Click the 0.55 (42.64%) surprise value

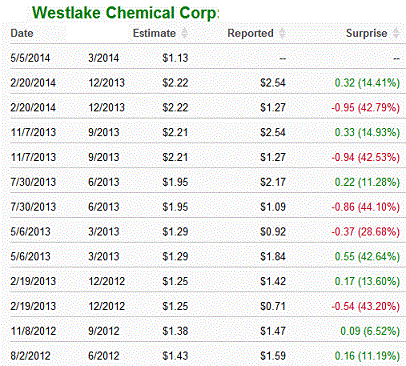coord(367,256)
